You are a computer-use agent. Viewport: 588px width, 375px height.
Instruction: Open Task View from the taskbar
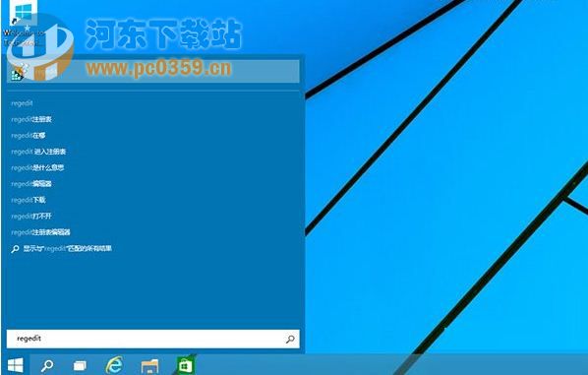pos(80,365)
